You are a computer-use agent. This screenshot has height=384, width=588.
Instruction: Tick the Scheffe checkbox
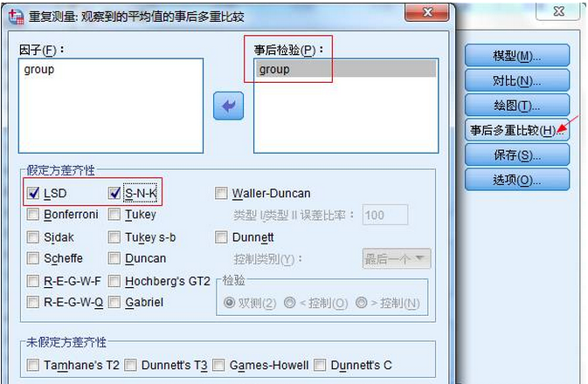click(33, 258)
